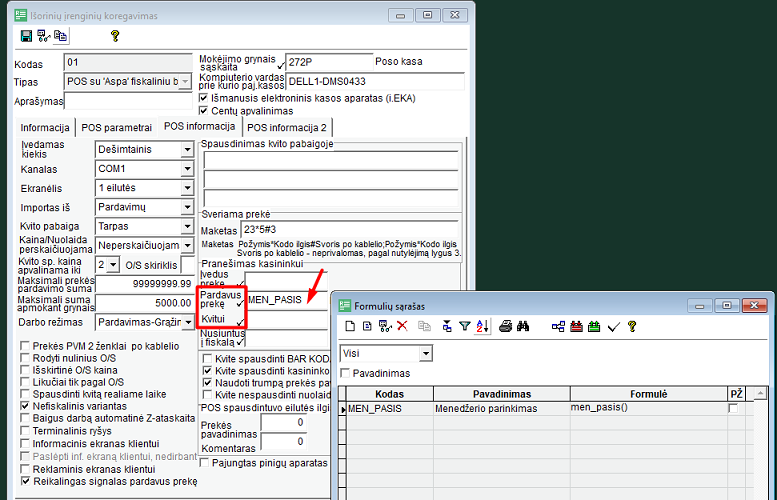Click the lookup checkmark beside Įvedus prekę

[x=241, y=283]
